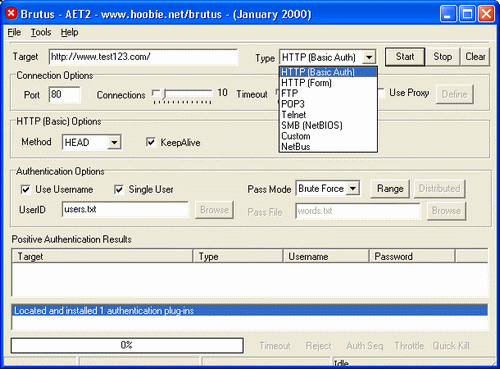
Task: Toggle the Single User checkbox
Action: 119,189
